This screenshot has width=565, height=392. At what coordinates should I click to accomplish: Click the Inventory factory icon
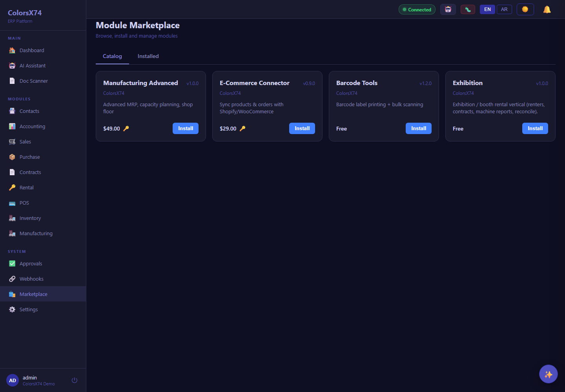pyautogui.click(x=12, y=218)
